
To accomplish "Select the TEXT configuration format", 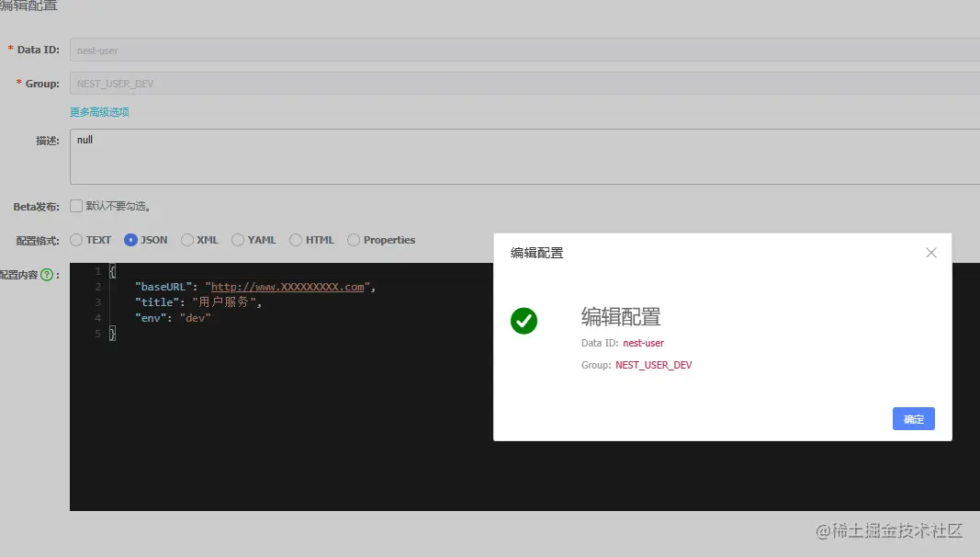I will [x=75, y=239].
